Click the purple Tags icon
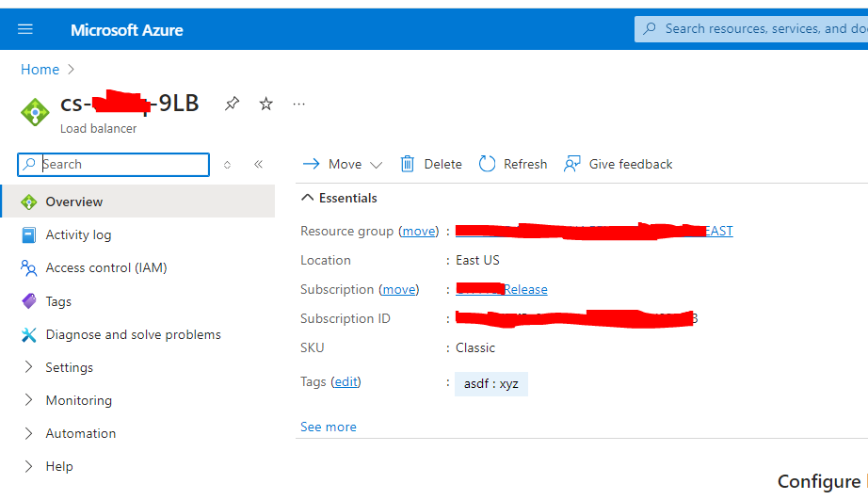 click(29, 301)
